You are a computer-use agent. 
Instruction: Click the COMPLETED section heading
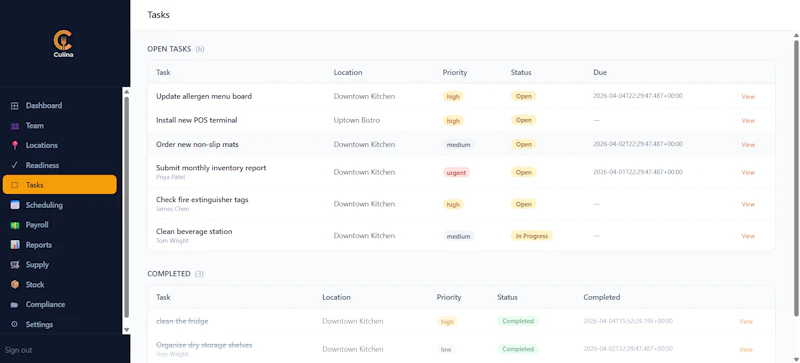169,274
